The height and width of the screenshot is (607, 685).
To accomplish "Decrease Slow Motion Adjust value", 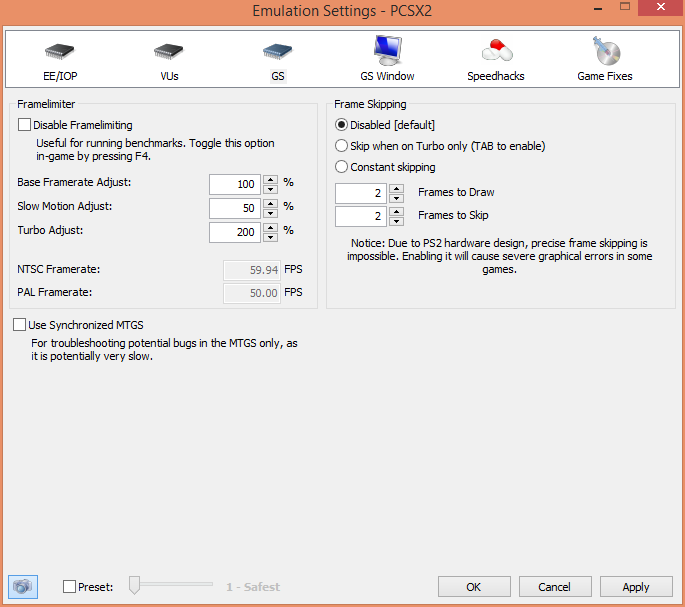I will [x=271, y=213].
